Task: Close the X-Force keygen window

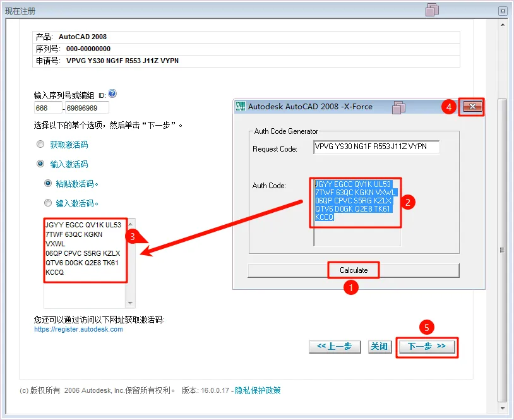Action: click(472, 106)
